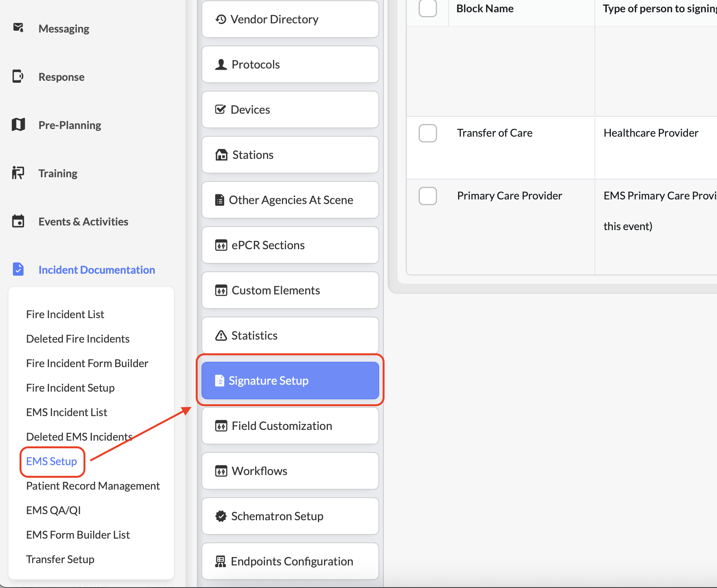Expand the Events & Activities section
Viewport: 717px width, 588px height.
(83, 222)
